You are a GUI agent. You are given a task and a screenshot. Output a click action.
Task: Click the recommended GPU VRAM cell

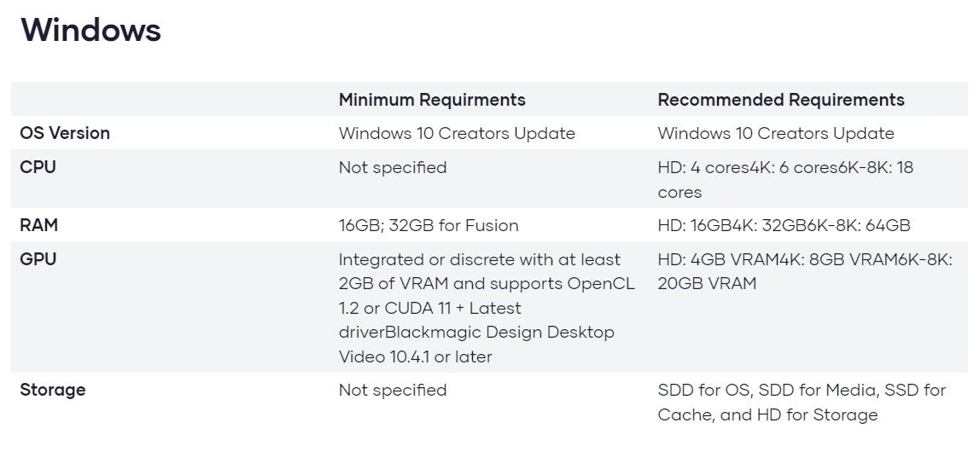point(804,271)
